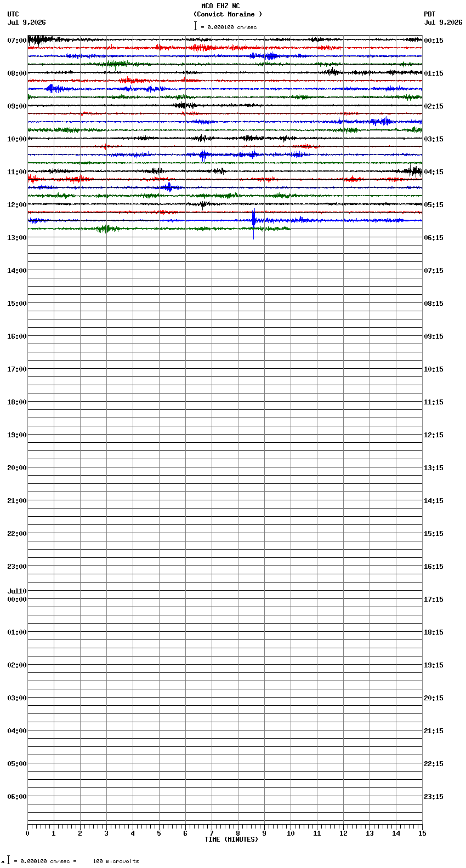Click the '10' minute axis tick label
The width and height of the screenshot is (466, 868).
291,833
